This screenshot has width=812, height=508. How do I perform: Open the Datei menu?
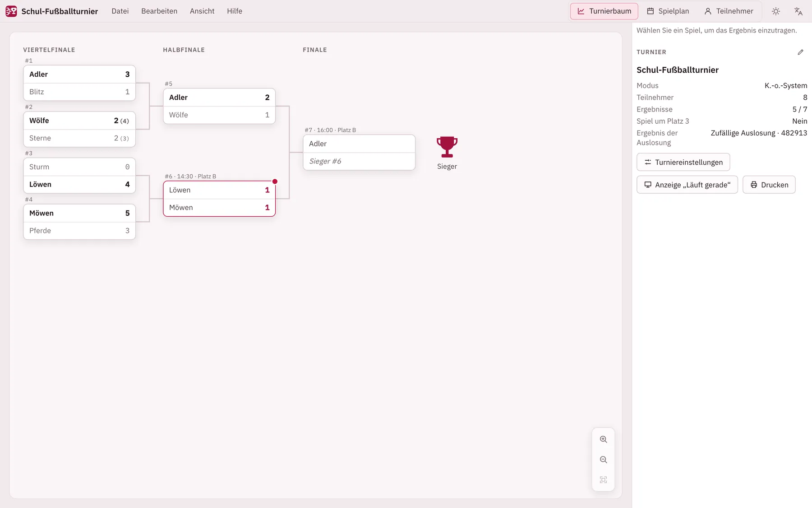pos(120,11)
